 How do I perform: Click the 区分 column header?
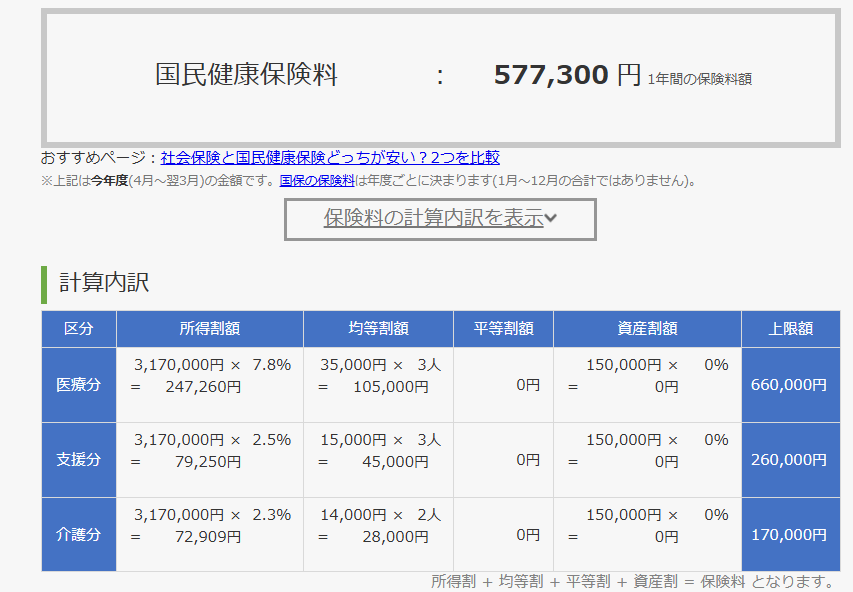coord(78,328)
